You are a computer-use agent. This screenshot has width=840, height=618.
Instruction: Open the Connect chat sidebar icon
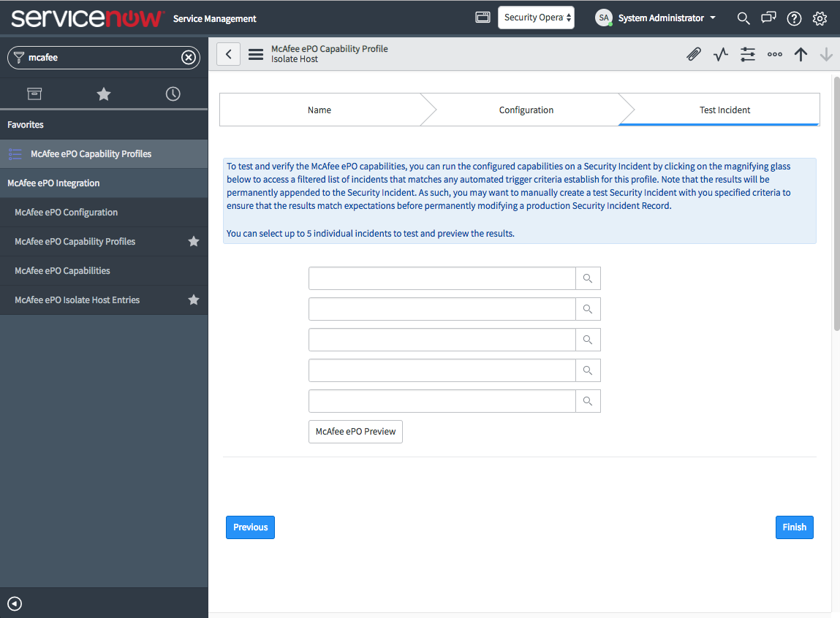click(x=768, y=18)
